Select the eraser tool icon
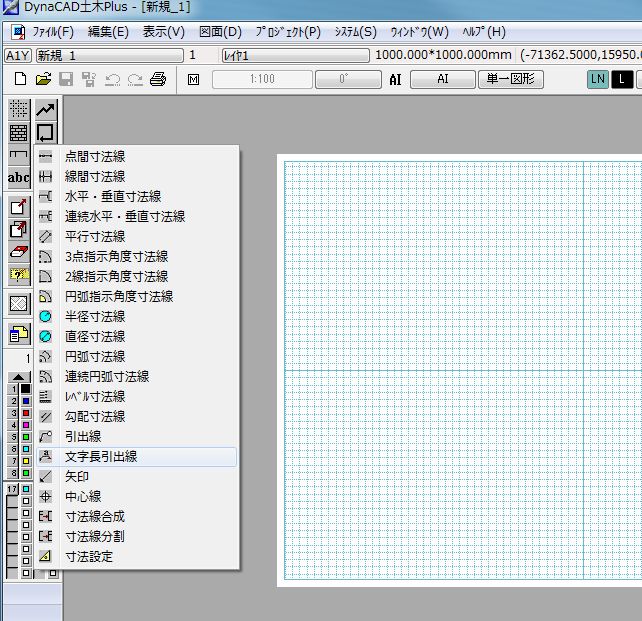 tap(18, 252)
